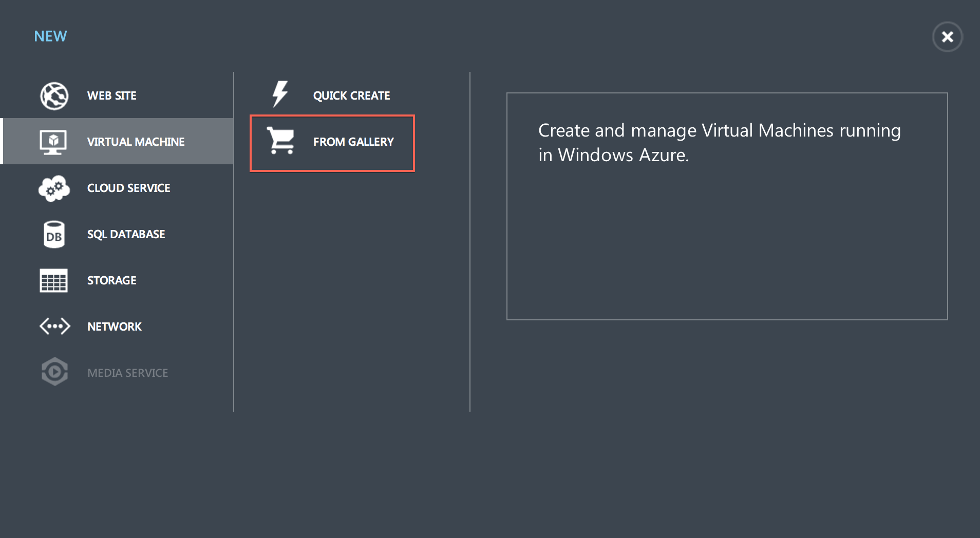Image resolution: width=980 pixels, height=538 pixels.
Task: Select the WEB SITE menu label
Action: 111,95
